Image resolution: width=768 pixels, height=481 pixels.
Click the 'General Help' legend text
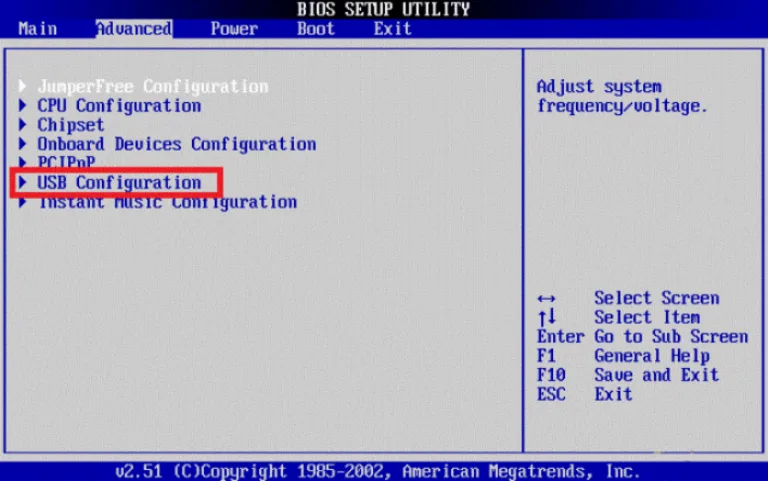[x=652, y=356]
